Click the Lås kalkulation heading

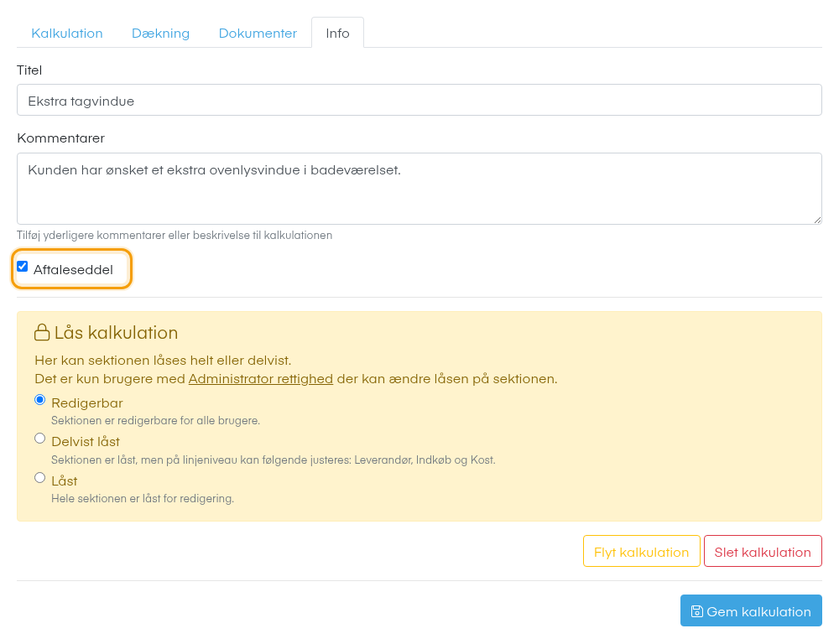click(116, 333)
